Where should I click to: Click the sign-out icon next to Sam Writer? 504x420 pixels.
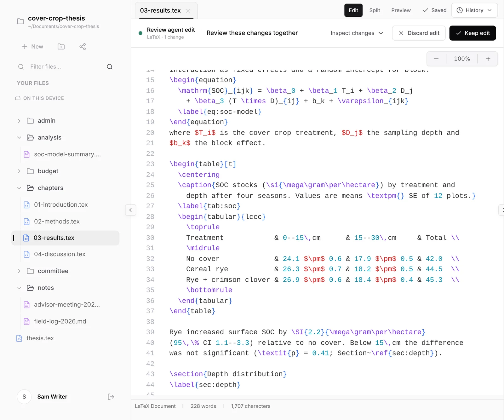111,397
